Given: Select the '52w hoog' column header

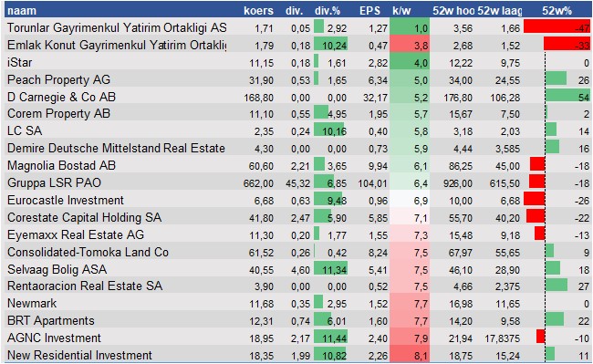Looking at the screenshot, I should [453, 11].
